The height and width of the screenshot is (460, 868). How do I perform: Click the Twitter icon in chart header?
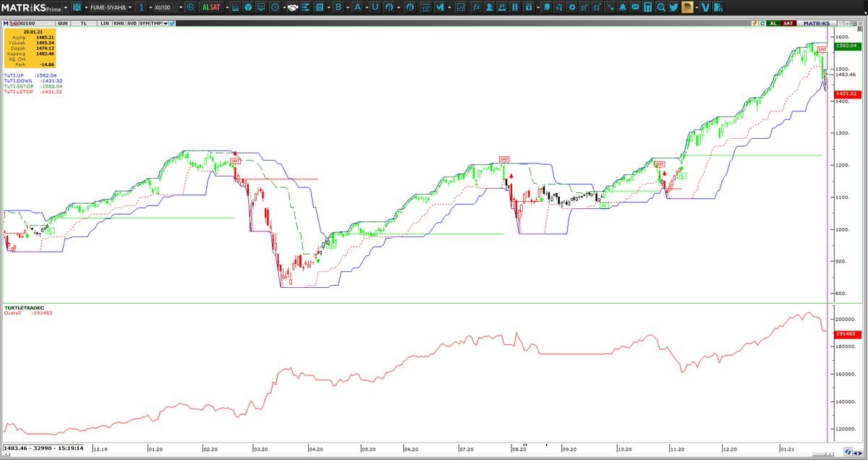pos(173,23)
